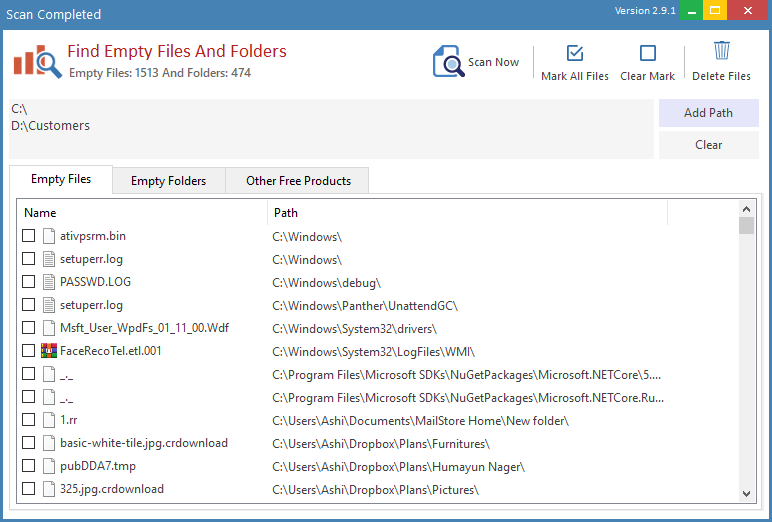Click the application logo with magnifying glass
Image resolution: width=772 pixels, height=522 pixels.
tap(37, 61)
